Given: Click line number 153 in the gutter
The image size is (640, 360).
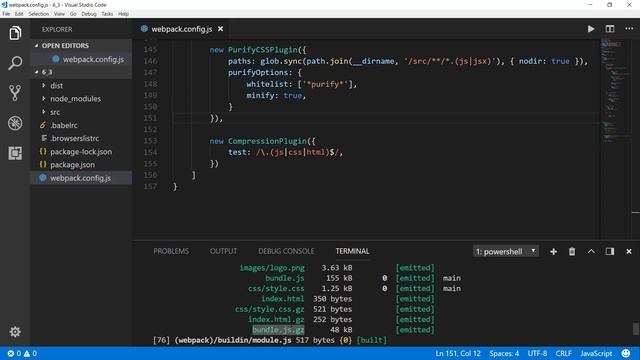Looking at the screenshot, I should click(x=150, y=141).
